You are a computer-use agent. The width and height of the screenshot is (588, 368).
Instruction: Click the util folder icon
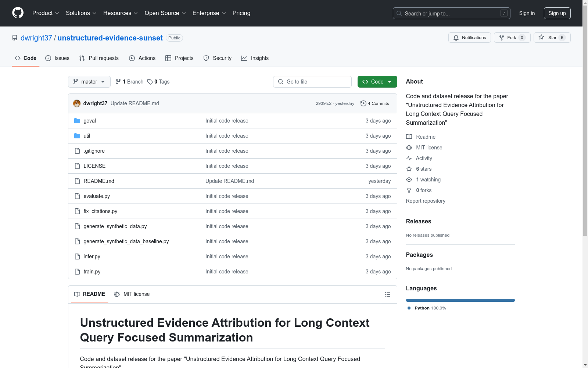pyautogui.click(x=77, y=136)
